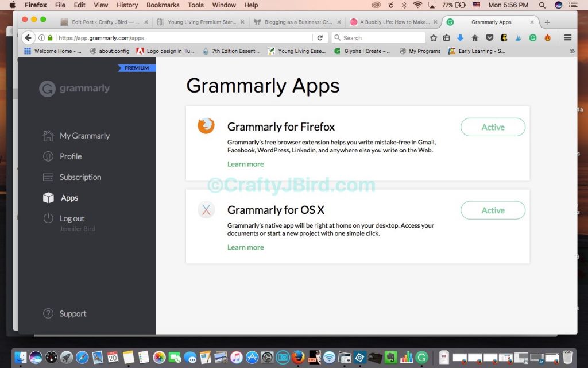Open the Bookmarks menu in the menu bar
The image size is (588, 368).
pyautogui.click(x=163, y=5)
